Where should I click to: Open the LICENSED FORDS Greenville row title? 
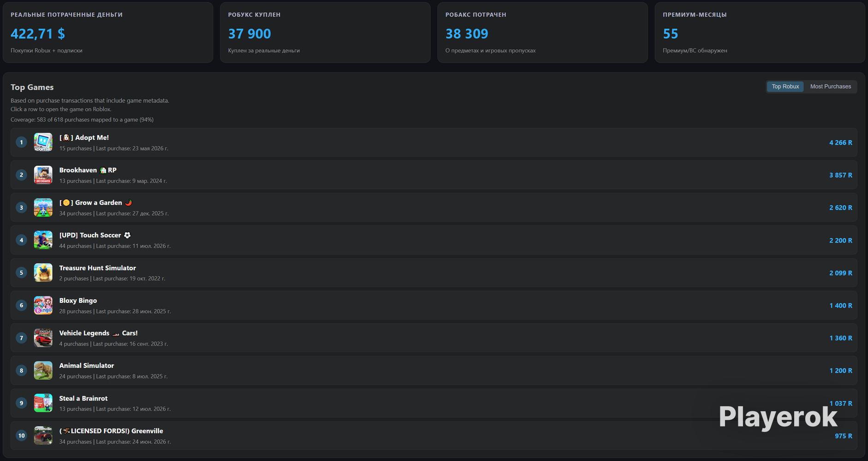click(111, 431)
